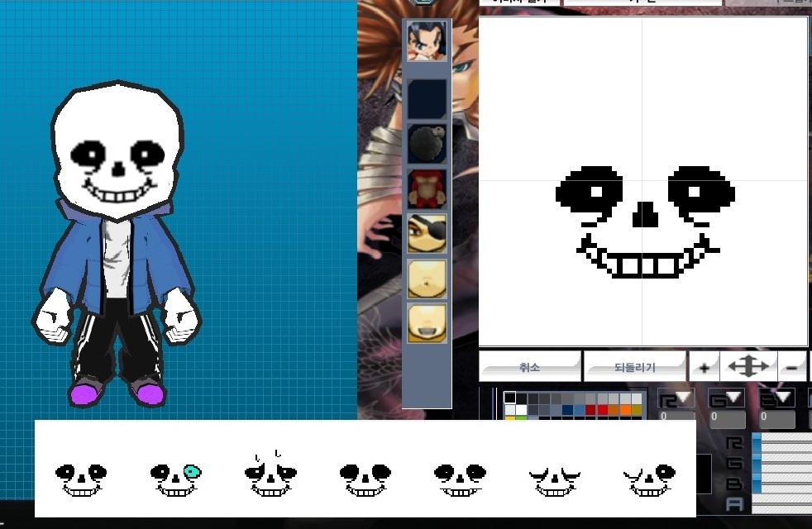This screenshot has width=812, height=529.
Task: Select the spiky-haired character face thumbnail
Action: [427, 41]
